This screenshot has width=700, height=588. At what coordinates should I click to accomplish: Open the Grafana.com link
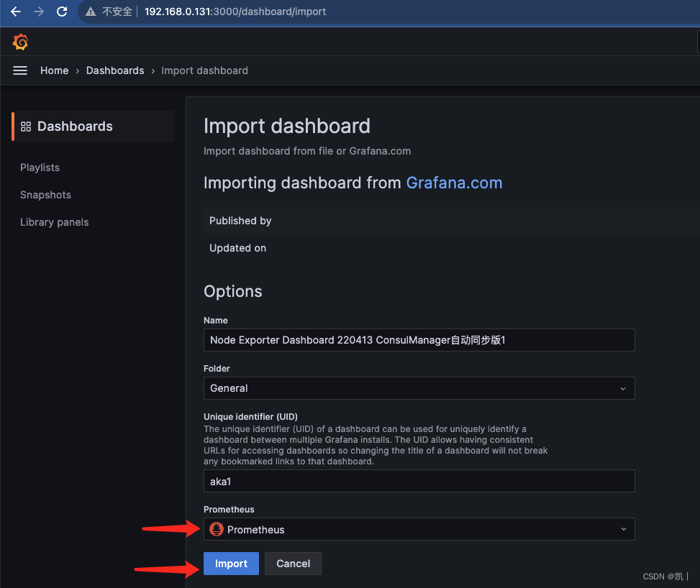coord(454,183)
